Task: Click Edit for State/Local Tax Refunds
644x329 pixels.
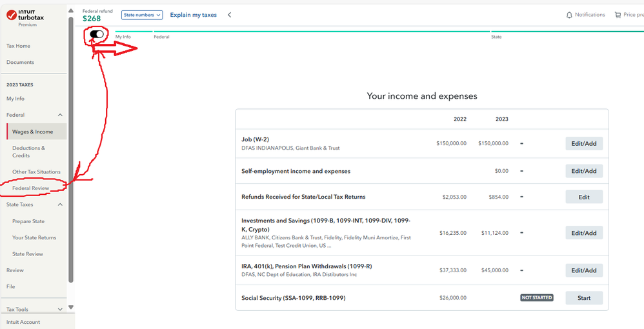Action: coord(584,197)
